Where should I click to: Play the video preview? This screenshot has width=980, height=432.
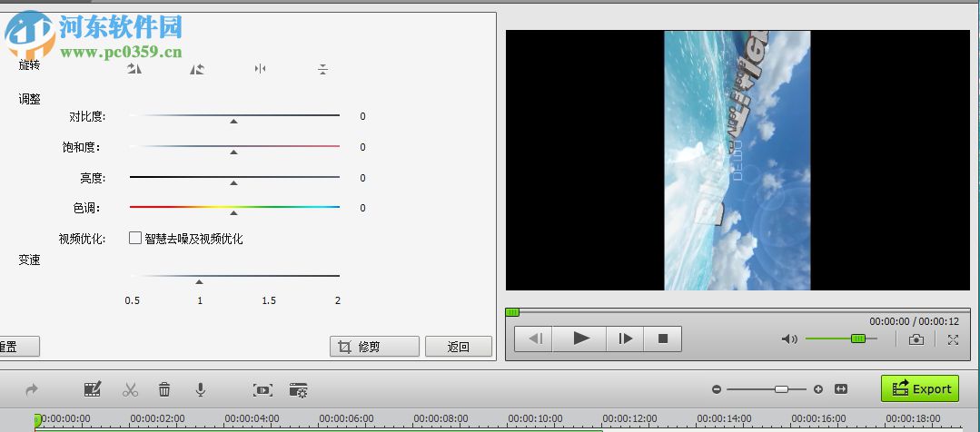(580, 339)
